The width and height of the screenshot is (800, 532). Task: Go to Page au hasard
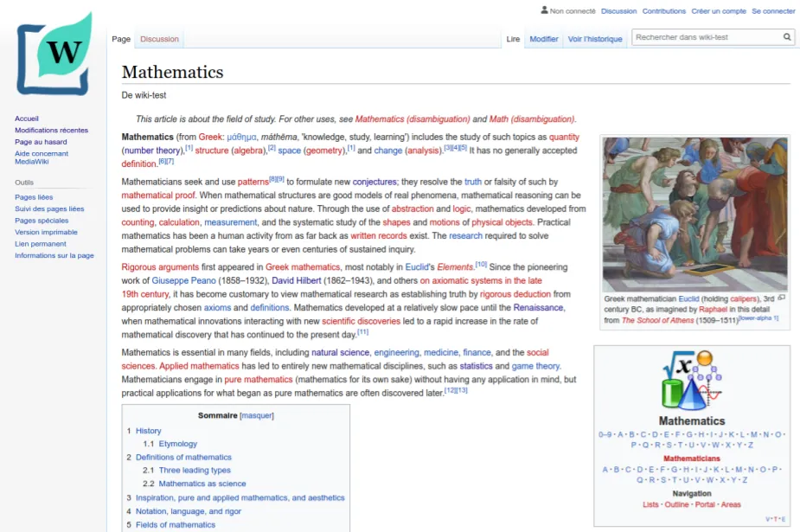pos(41,142)
